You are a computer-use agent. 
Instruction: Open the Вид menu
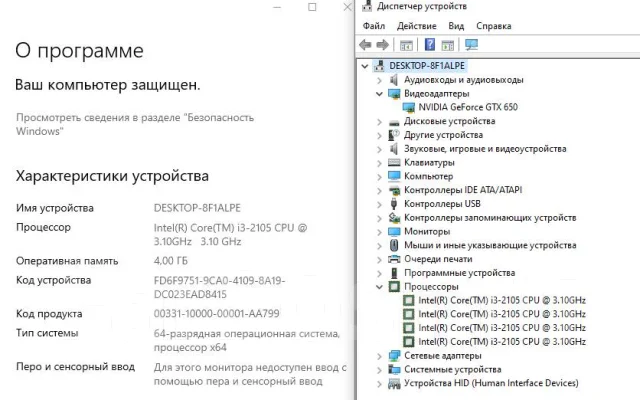click(456, 26)
